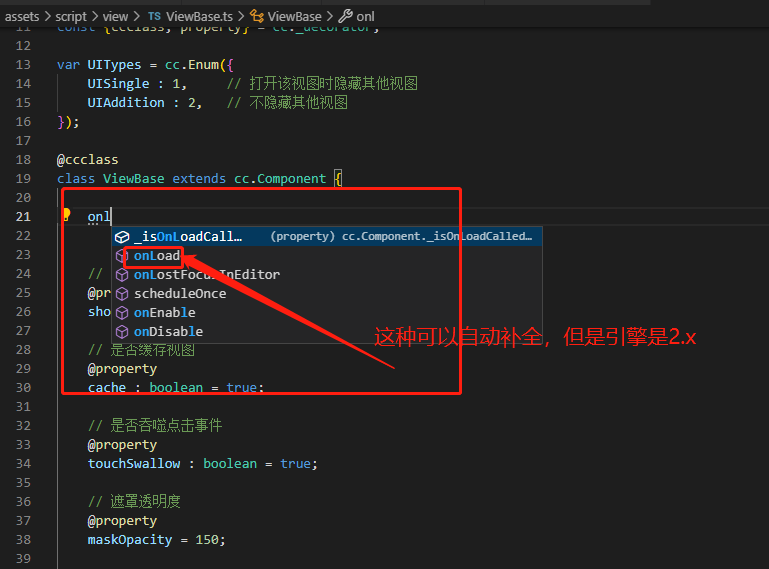Click the class symbol icon before ViewBase breadcrumb
This screenshot has width=769, height=569.
pos(256,16)
